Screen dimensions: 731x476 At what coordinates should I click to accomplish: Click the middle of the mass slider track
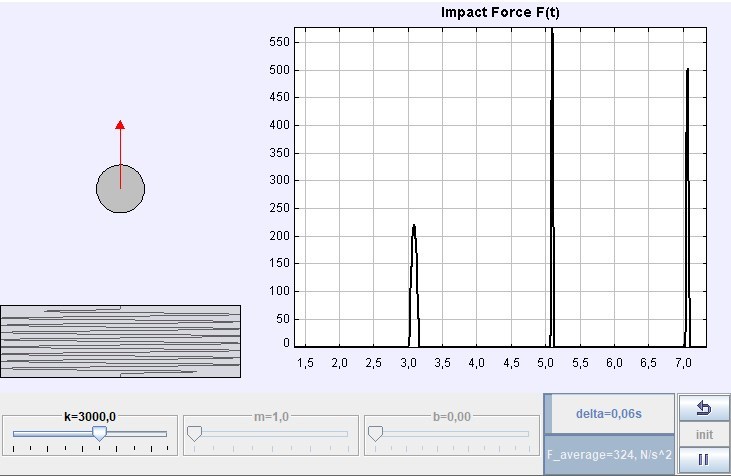click(268, 433)
